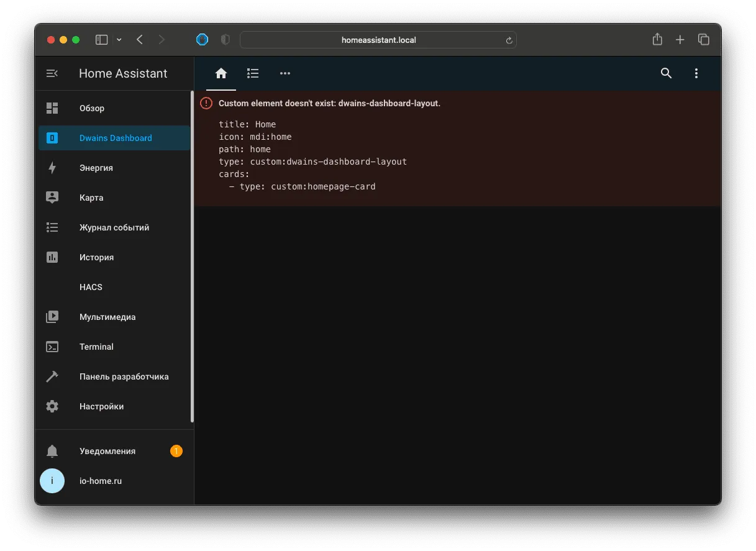Open Журнал событий in sidebar

point(114,227)
